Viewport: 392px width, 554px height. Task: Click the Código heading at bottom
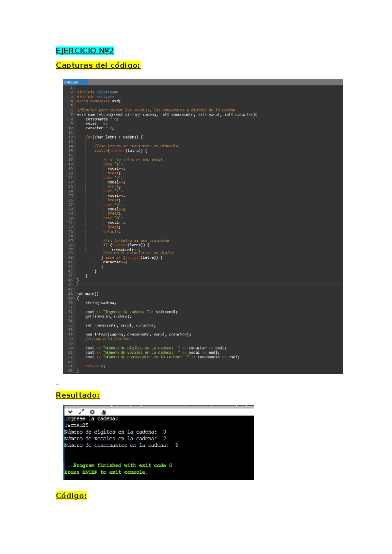71,496
